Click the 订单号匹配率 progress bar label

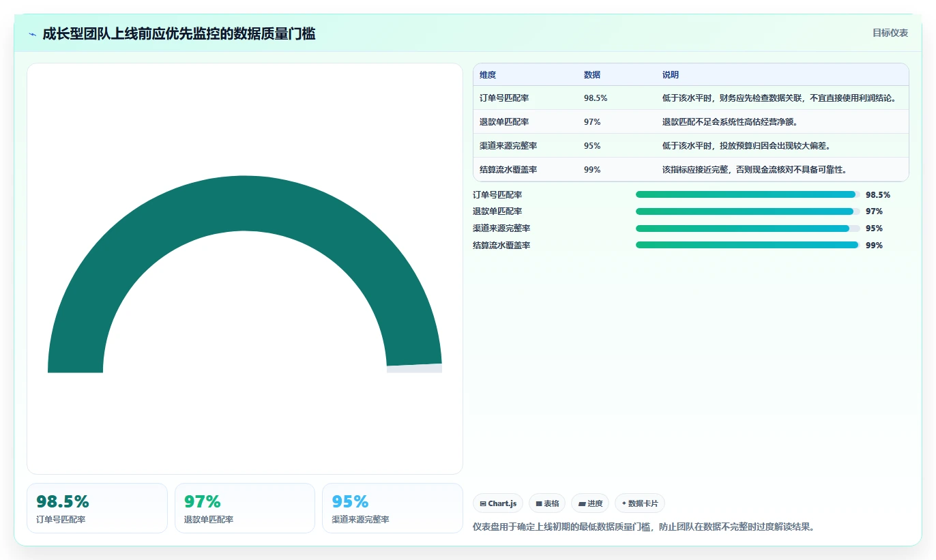497,195
